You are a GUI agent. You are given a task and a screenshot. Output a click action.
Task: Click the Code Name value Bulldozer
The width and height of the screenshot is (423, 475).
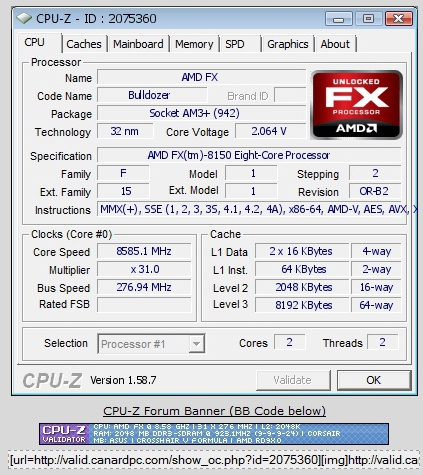[152, 95]
